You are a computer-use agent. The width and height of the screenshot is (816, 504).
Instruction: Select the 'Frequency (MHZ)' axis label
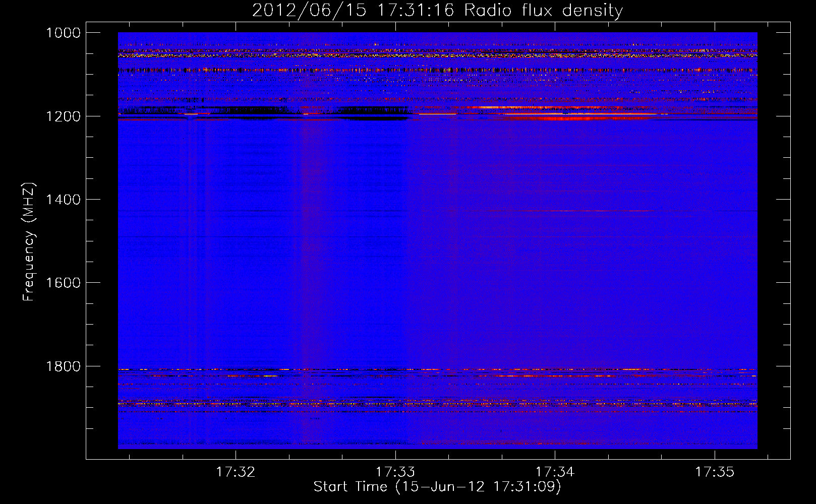pos(29,242)
